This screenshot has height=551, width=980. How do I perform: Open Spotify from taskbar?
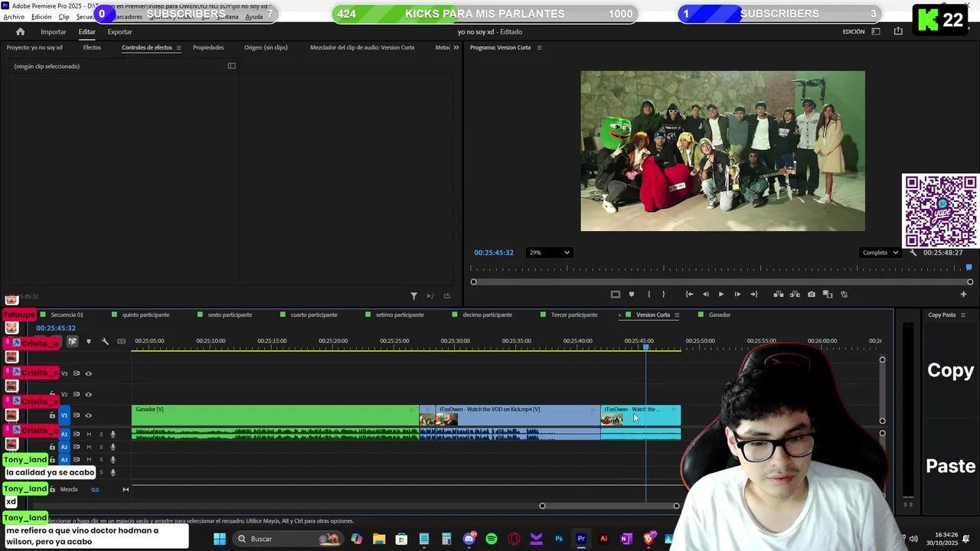pyautogui.click(x=492, y=539)
